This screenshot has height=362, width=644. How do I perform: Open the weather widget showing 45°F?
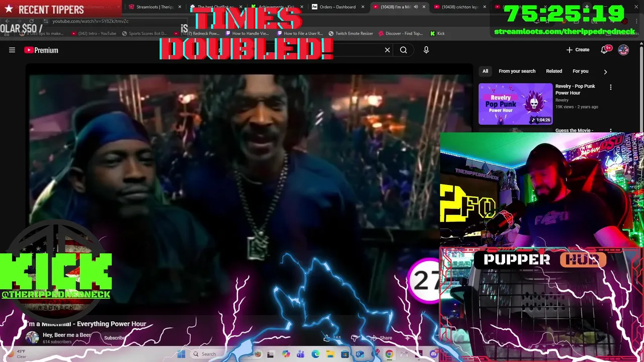[18, 354]
